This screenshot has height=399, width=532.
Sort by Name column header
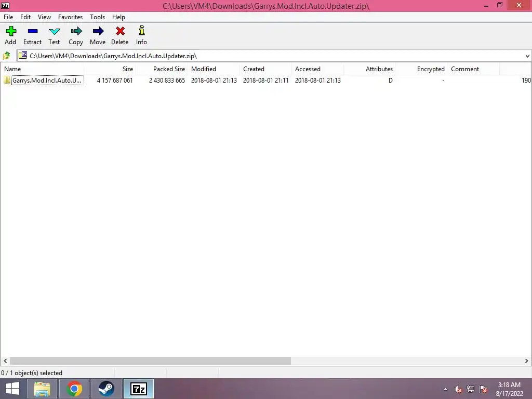(42, 69)
